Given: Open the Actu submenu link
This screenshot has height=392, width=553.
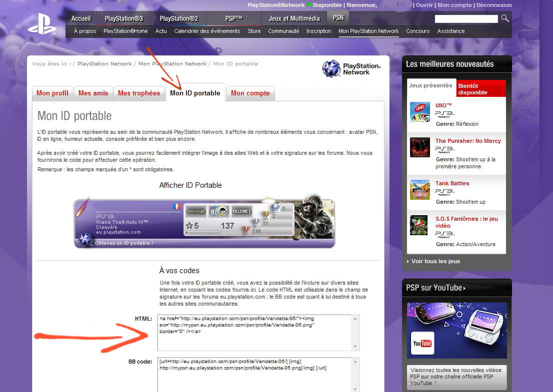Looking at the screenshot, I should [x=161, y=31].
